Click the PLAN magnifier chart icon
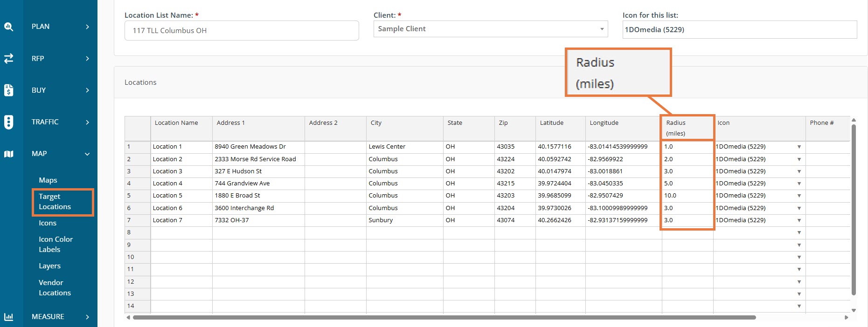868x327 pixels. pos(9,27)
